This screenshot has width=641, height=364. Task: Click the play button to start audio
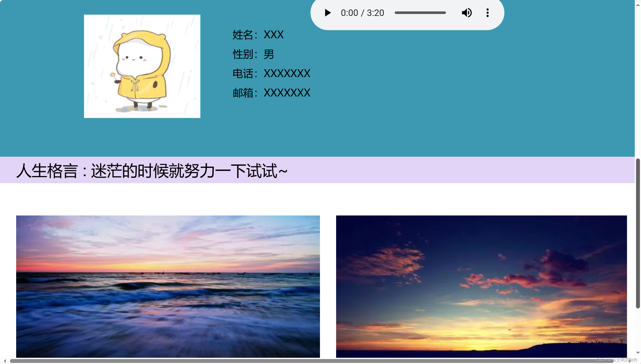tap(328, 12)
